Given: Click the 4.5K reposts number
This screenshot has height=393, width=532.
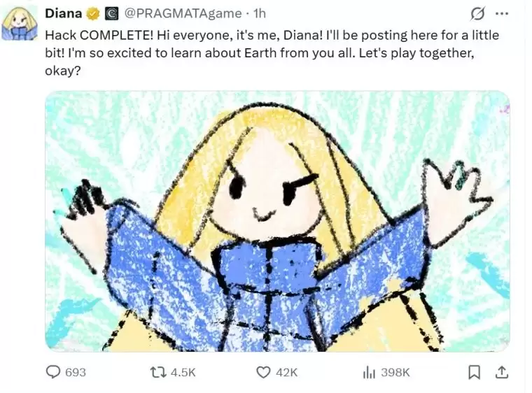Looking at the screenshot, I should 183,372.
